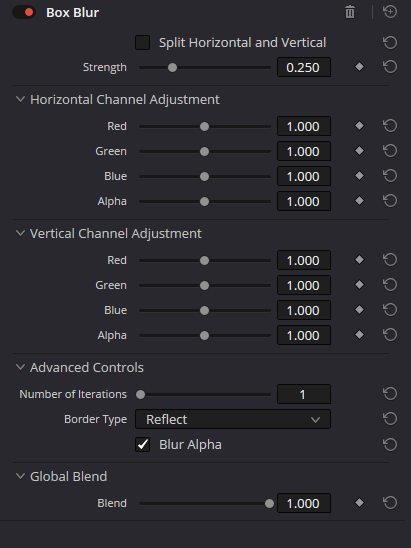Enable Split Horizontal and Vertical checkbox
Viewport: 411px width, 548px height.
[x=142, y=42]
